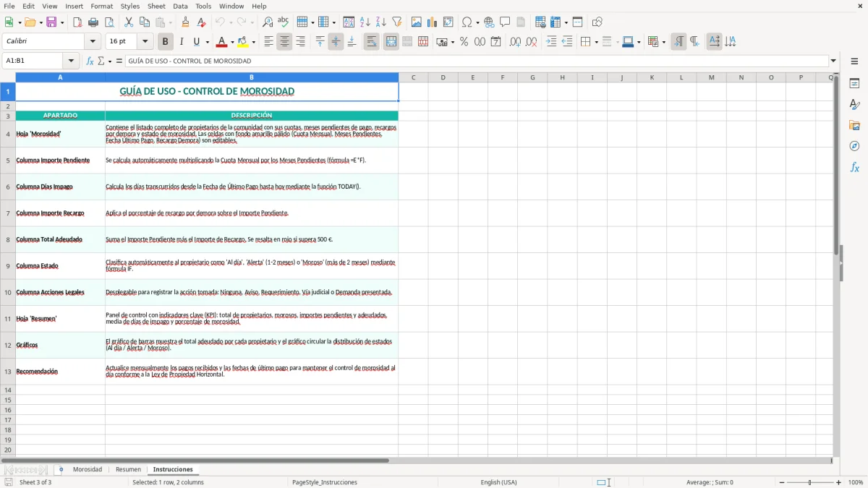868x488 pixels.
Task: Open the Tools menu
Action: (203, 6)
